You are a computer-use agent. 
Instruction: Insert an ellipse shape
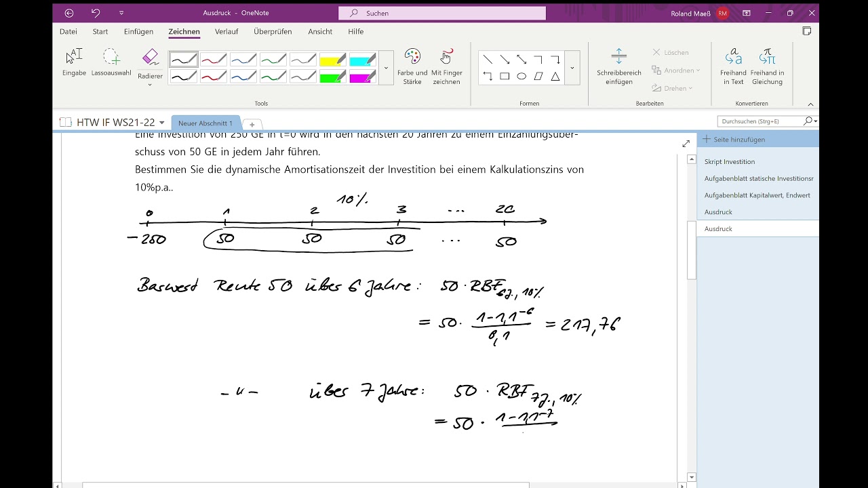[x=521, y=76]
